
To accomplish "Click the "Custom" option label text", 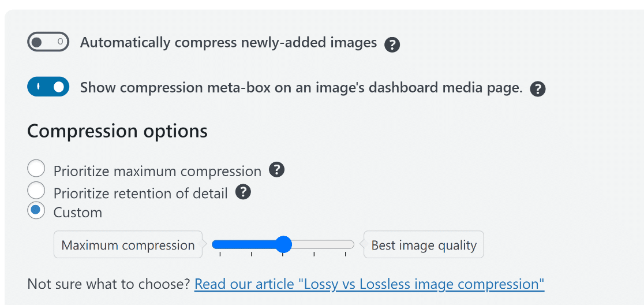I will 78,213.
